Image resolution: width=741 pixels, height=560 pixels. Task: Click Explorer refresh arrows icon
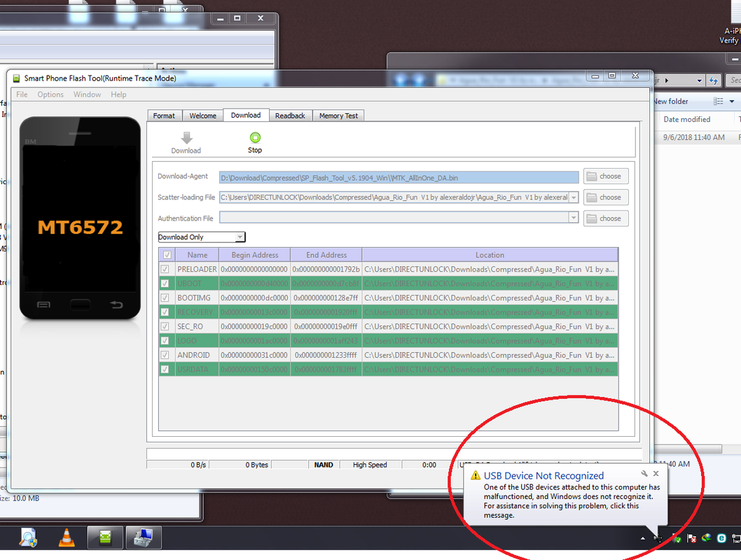tap(713, 80)
